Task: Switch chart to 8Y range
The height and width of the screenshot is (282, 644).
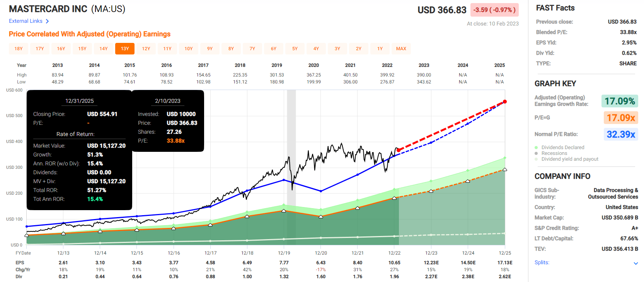Action: tap(231, 49)
